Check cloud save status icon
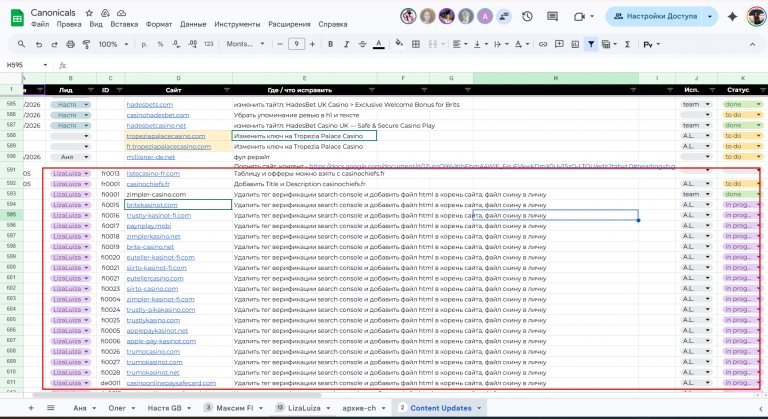Viewport: 768px width, 419px height. point(121,13)
